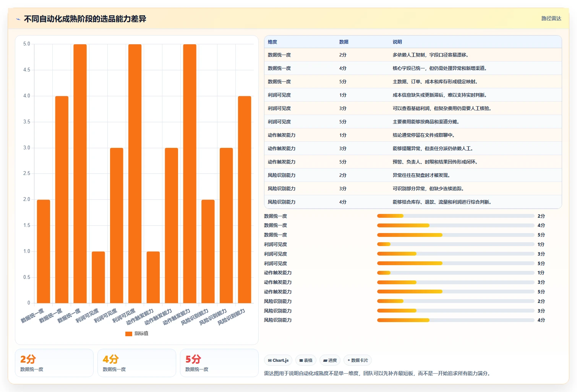Click the 数据统一度 5分 progress bar
Screen dimensions: 577x392
click(455, 235)
